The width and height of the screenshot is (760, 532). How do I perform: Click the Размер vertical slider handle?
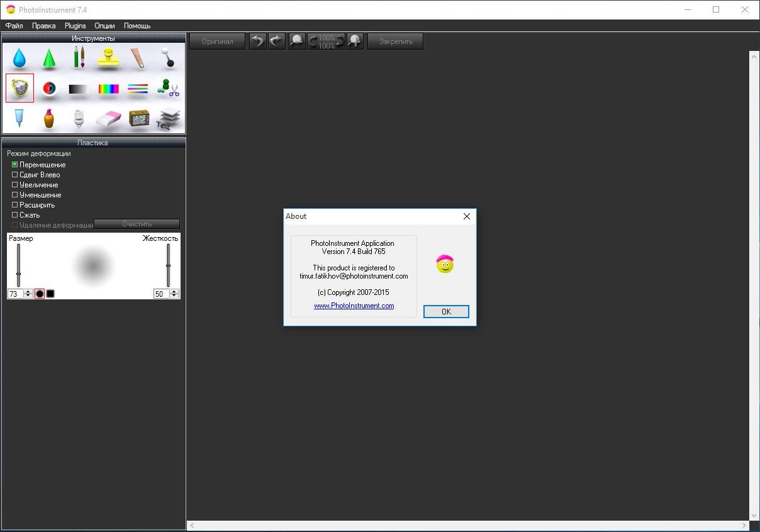pos(19,274)
